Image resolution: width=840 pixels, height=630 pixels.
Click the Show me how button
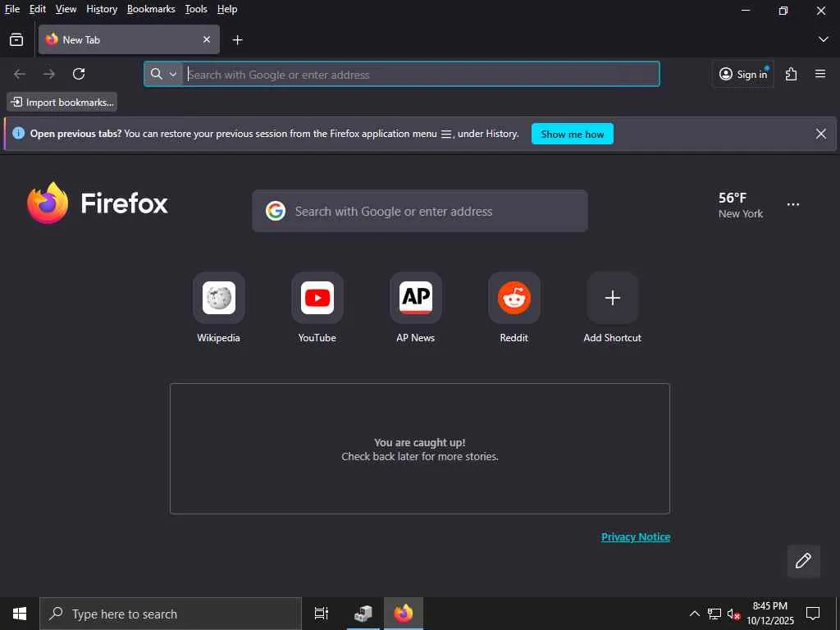click(x=572, y=134)
